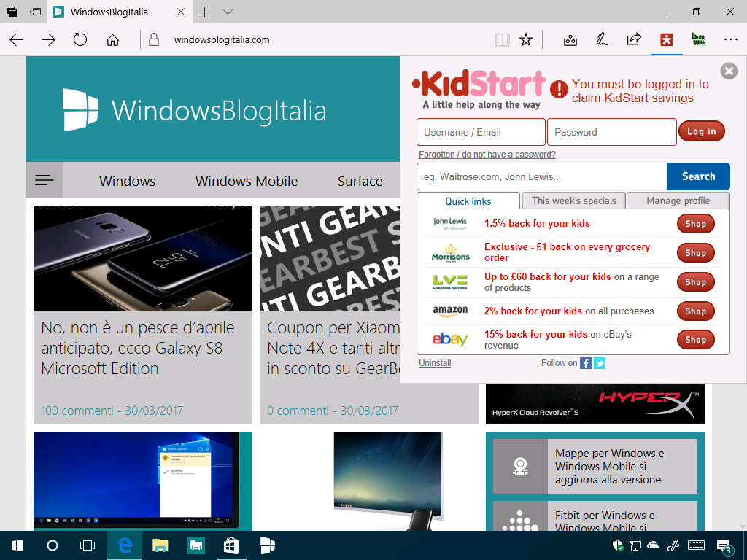This screenshot has width=747, height=560.
Task: Click Shop for Morrisons
Action: [x=695, y=253]
